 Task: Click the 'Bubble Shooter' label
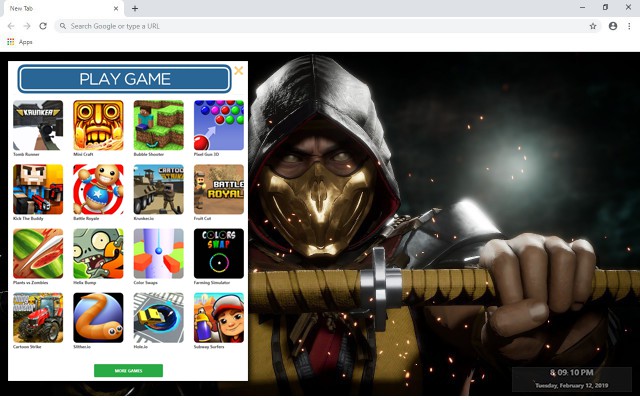click(149, 154)
